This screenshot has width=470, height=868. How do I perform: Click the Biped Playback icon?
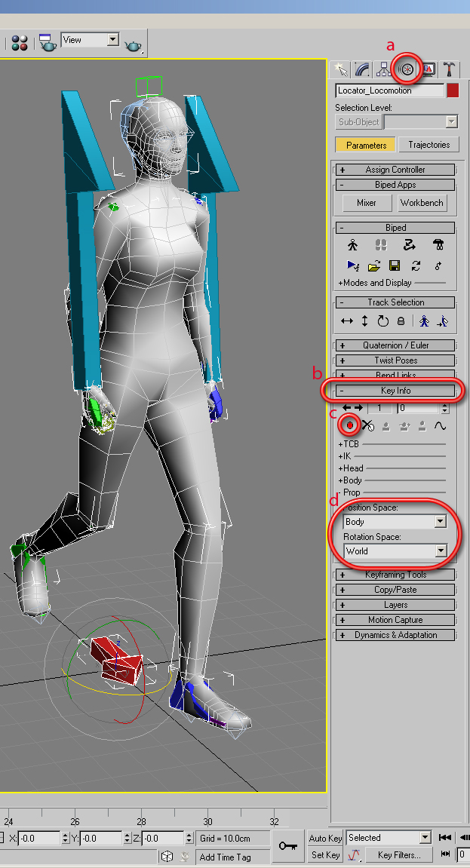[352, 265]
